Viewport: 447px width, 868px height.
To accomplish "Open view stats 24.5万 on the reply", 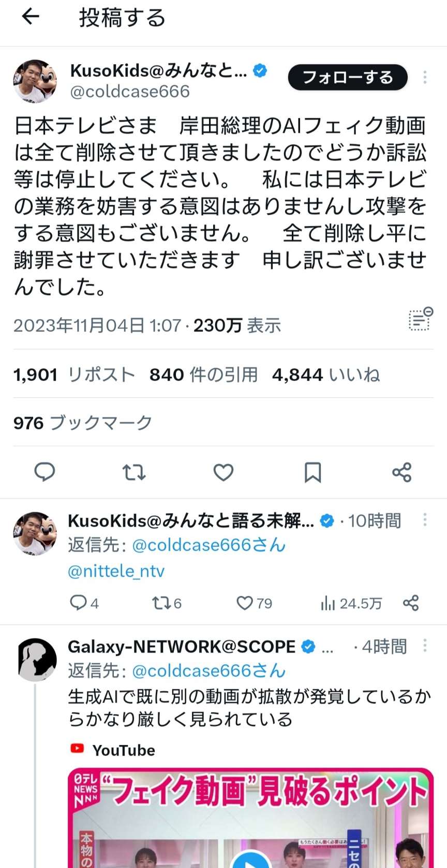I will click(351, 603).
